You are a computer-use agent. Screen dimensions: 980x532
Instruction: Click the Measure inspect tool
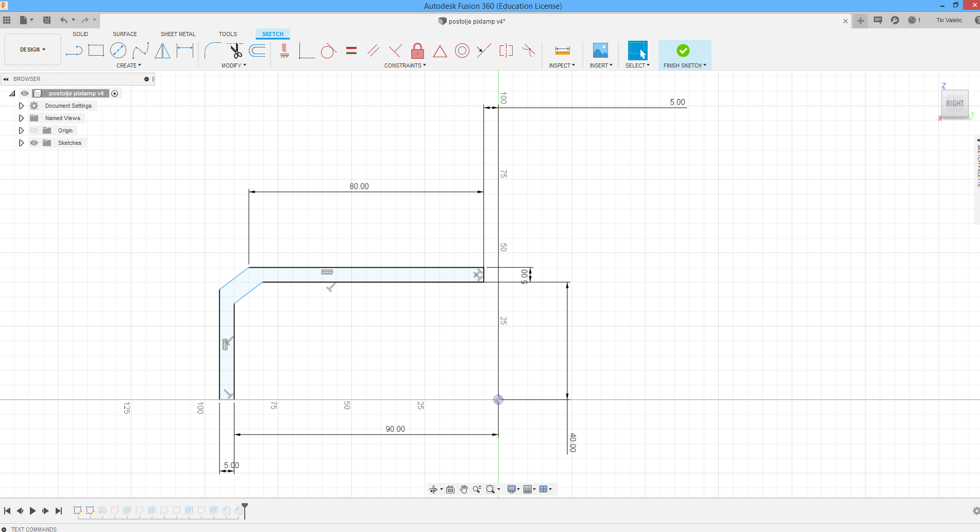[x=562, y=51]
